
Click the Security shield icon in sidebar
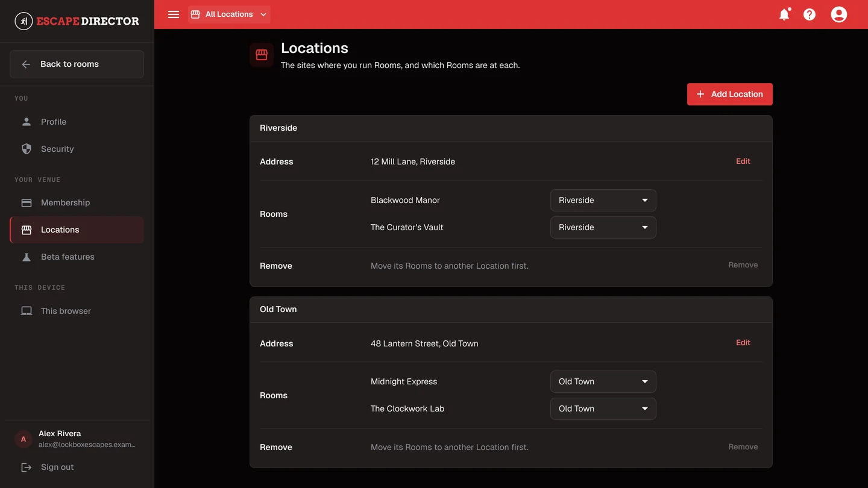27,149
